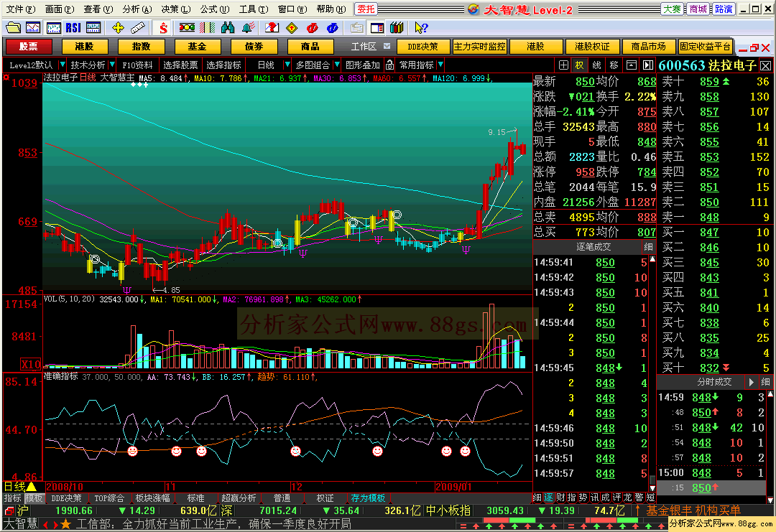The image size is (776, 532).
Task: Expand the 常用指标 dropdown arrow
Action: pos(440,65)
